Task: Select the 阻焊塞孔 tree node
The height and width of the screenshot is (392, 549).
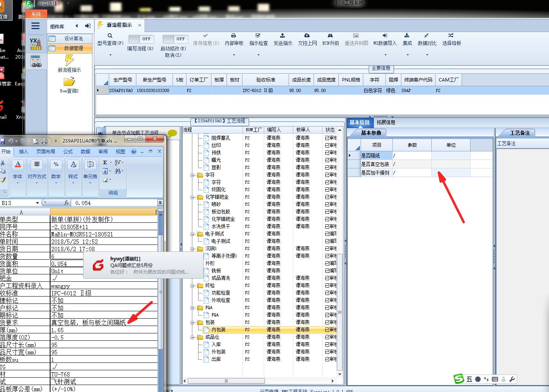Action: [221, 138]
